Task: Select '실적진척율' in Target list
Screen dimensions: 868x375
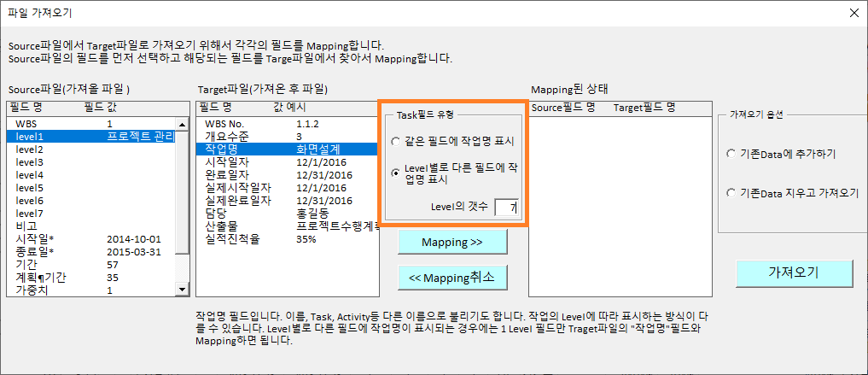Action: tap(288, 238)
